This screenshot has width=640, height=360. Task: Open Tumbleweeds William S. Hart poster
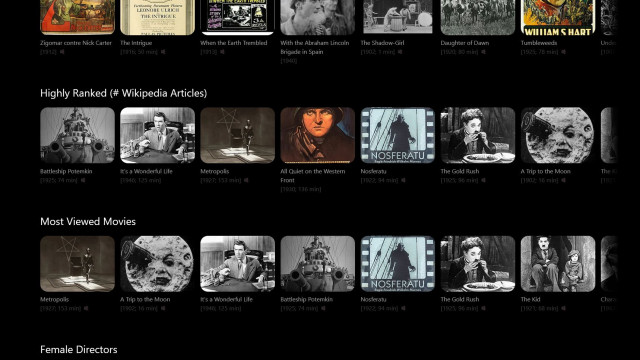click(x=558, y=17)
